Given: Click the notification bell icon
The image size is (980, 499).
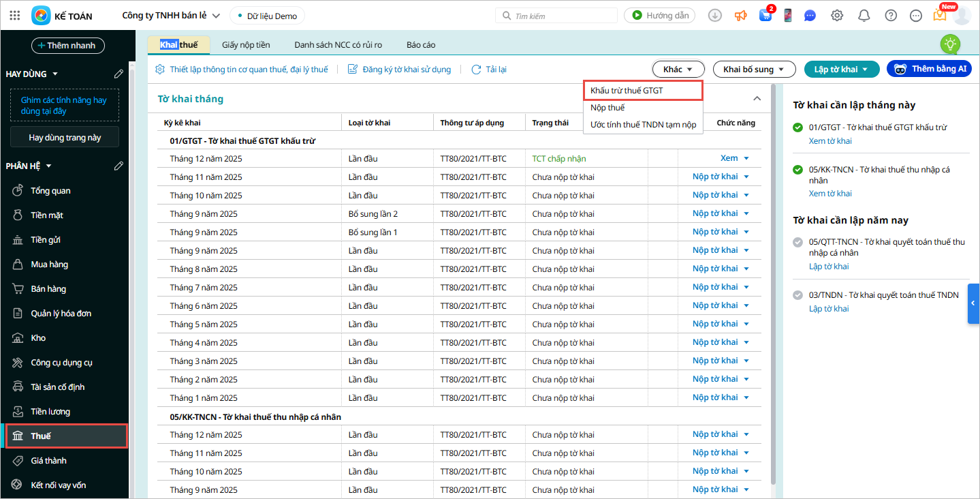Looking at the screenshot, I should pos(864,15).
